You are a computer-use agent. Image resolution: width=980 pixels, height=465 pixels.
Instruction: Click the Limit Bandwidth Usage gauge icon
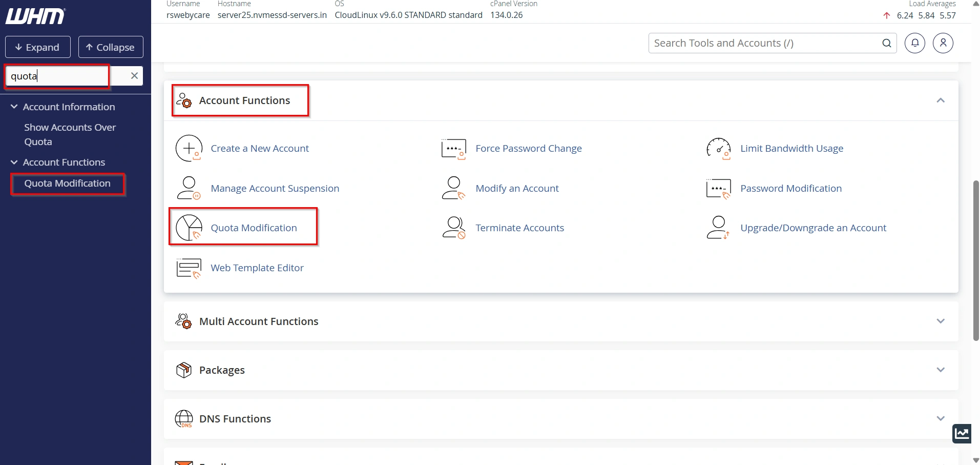[x=718, y=149]
